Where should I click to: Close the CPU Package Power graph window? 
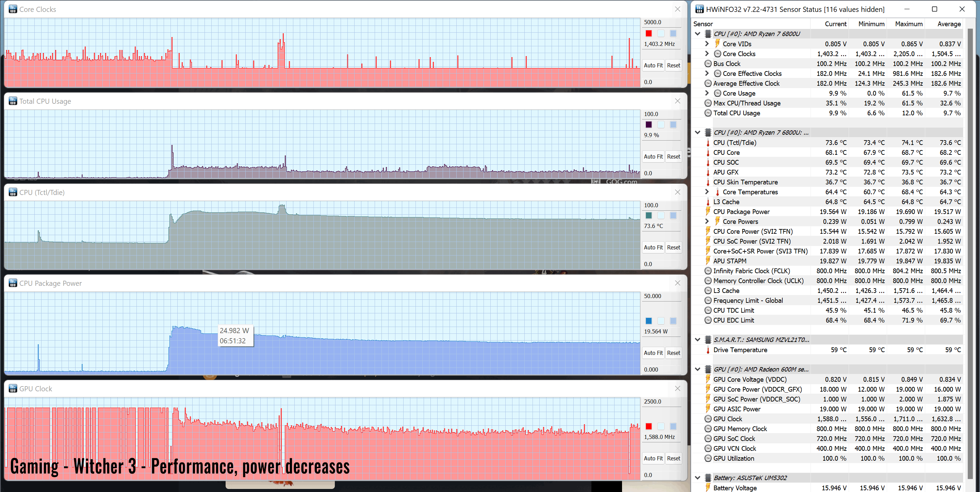(677, 283)
